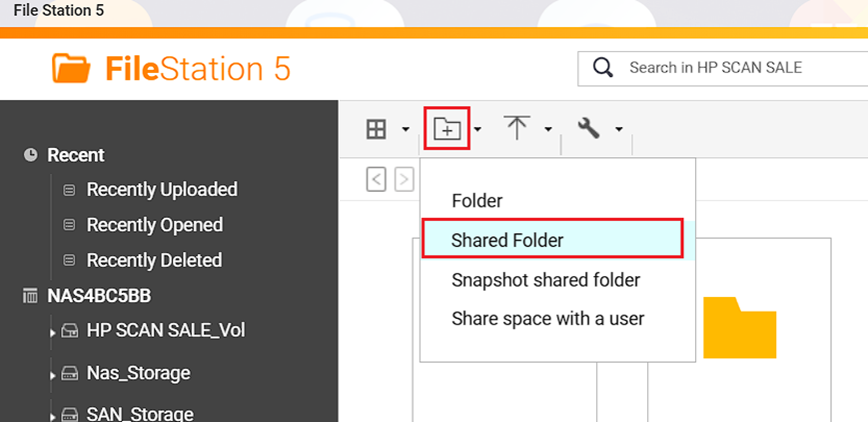Open dropdown arrow beside upload icon
The width and height of the screenshot is (868, 422).
(547, 129)
